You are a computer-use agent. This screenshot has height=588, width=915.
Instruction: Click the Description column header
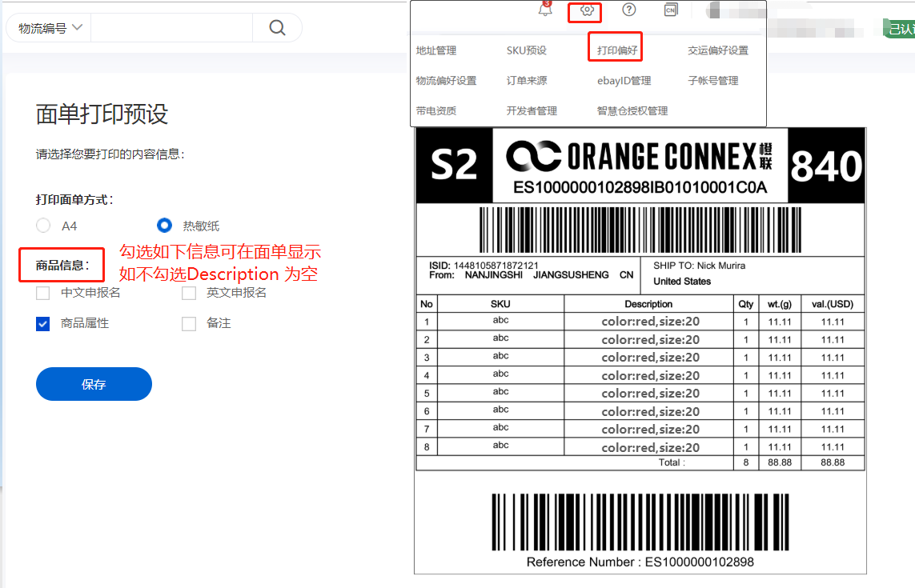point(648,304)
